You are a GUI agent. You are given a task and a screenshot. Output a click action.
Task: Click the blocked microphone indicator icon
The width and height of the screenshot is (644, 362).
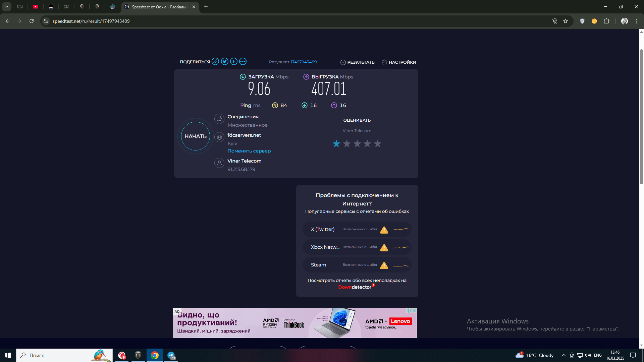coord(555,21)
